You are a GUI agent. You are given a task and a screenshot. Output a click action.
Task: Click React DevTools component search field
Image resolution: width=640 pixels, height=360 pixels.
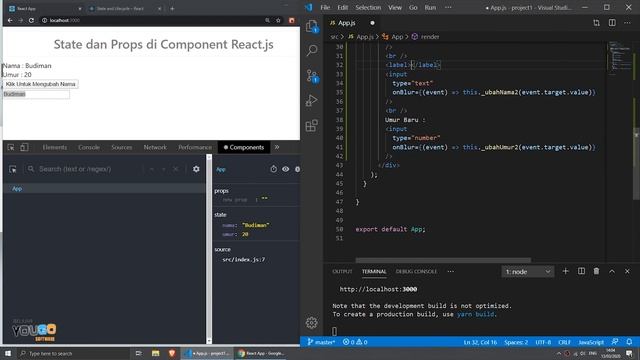[x=86, y=169]
